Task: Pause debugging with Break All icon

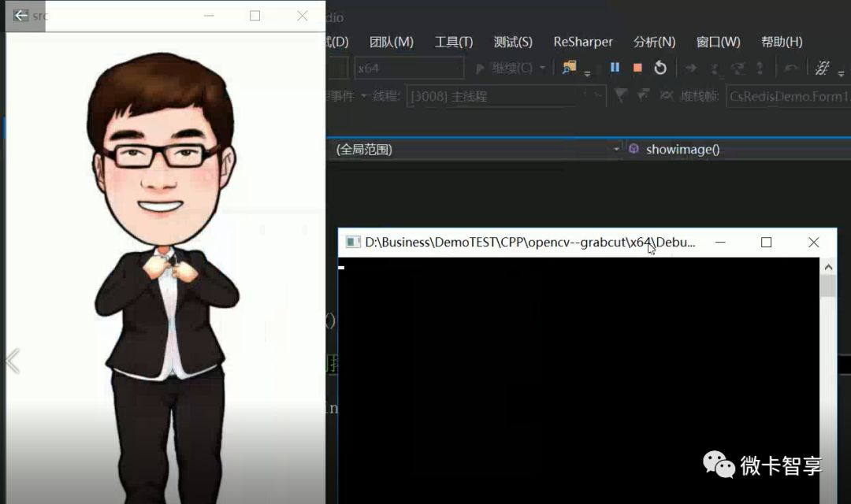Action: click(615, 67)
